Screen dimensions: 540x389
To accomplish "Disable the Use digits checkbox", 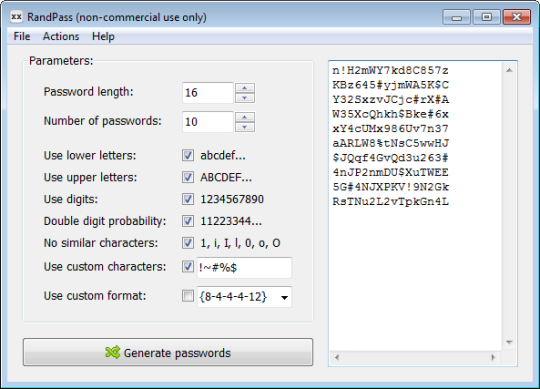I will coord(188,199).
